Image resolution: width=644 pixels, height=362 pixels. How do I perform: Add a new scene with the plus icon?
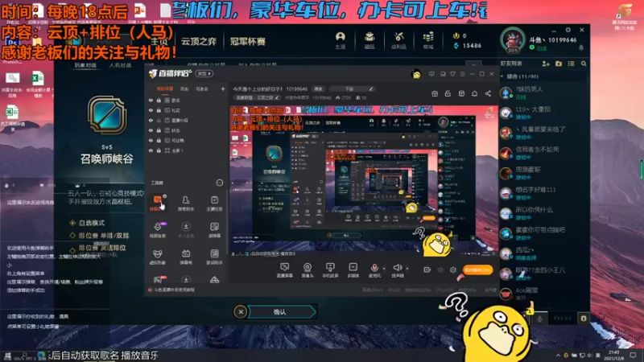(223, 88)
